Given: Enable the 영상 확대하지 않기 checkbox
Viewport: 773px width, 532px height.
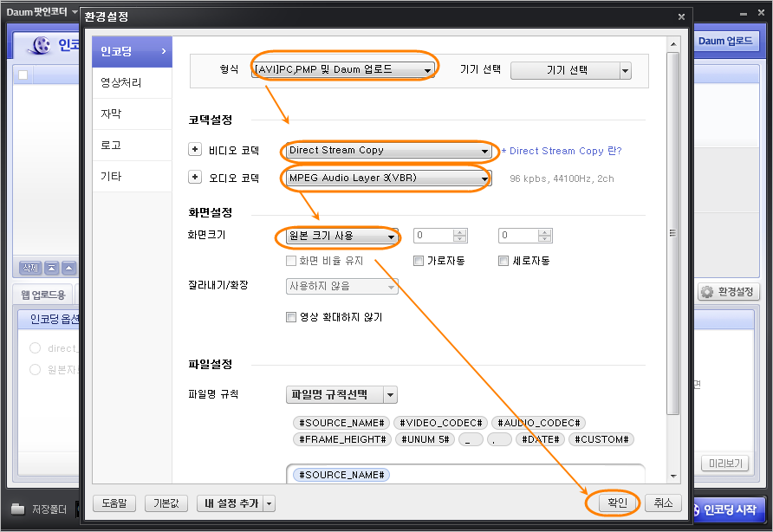Looking at the screenshot, I should (x=291, y=316).
